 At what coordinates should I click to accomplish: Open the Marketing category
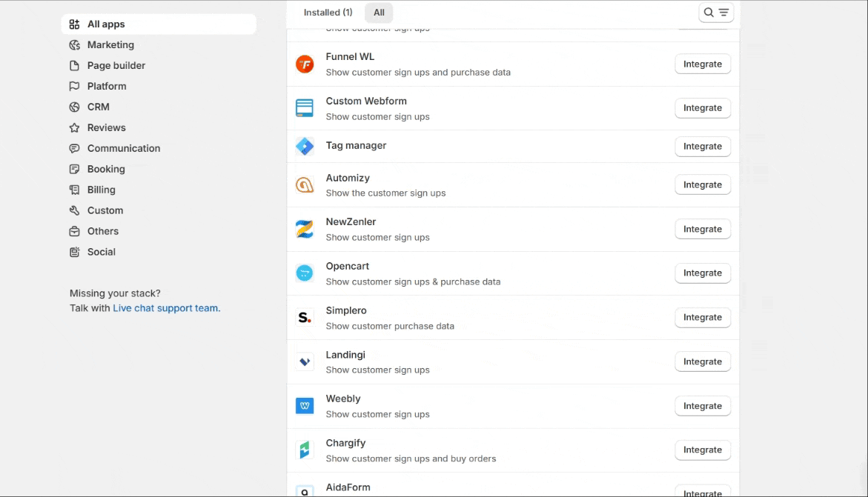(x=110, y=45)
